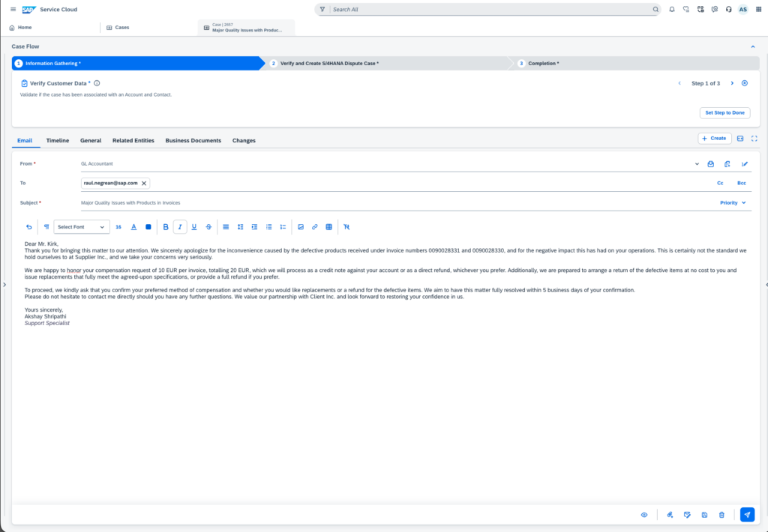Select Verify and Create S/4HANA Dispute Case phase

pyautogui.click(x=329, y=63)
